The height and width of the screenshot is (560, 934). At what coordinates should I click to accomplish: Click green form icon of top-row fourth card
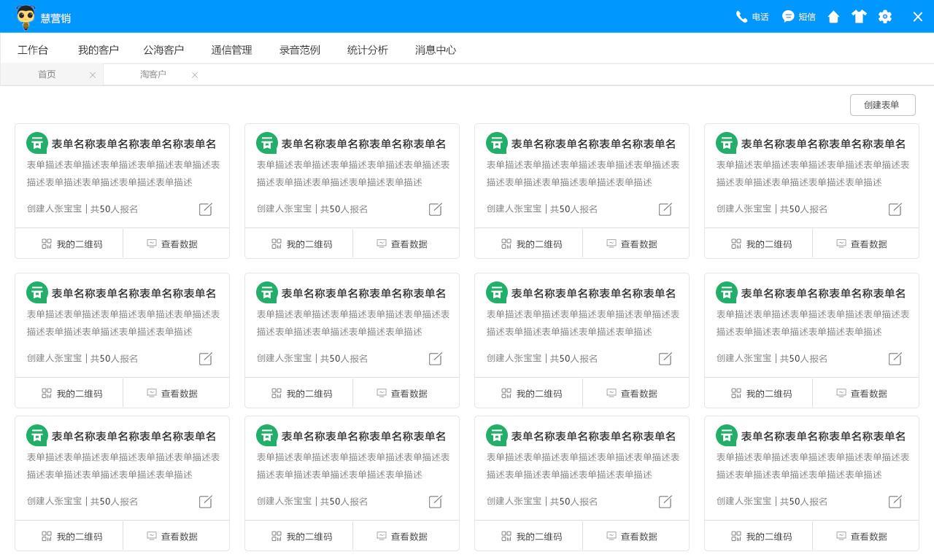coord(727,143)
